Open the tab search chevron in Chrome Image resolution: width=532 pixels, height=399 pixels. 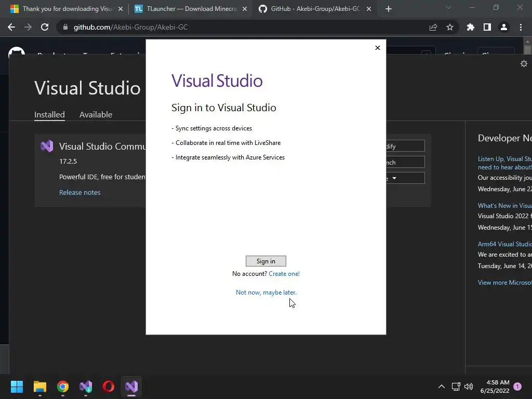(448, 7)
